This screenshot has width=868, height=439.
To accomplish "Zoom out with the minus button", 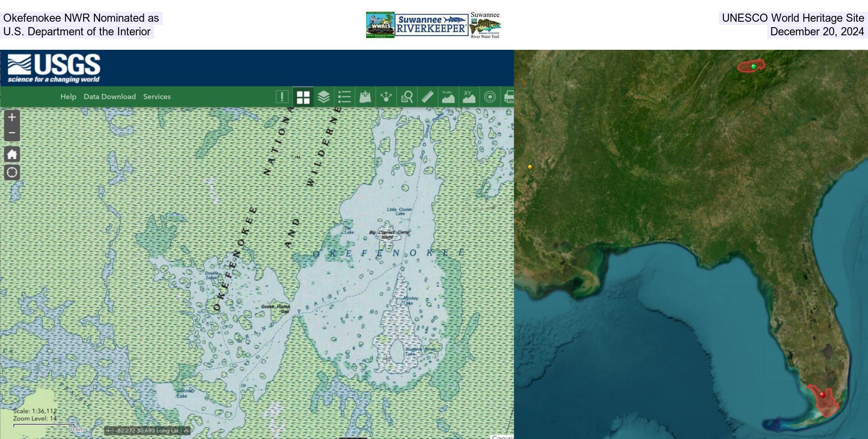I will [x=12, y=133].
